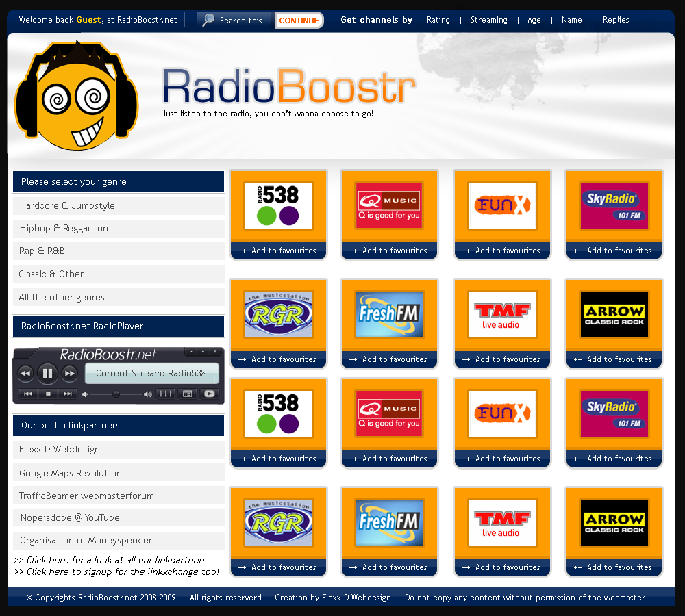The width and height of the screenshot is (685, 616).
Task: Click the smiley headphones mascot logo
Action: [77, 96]
